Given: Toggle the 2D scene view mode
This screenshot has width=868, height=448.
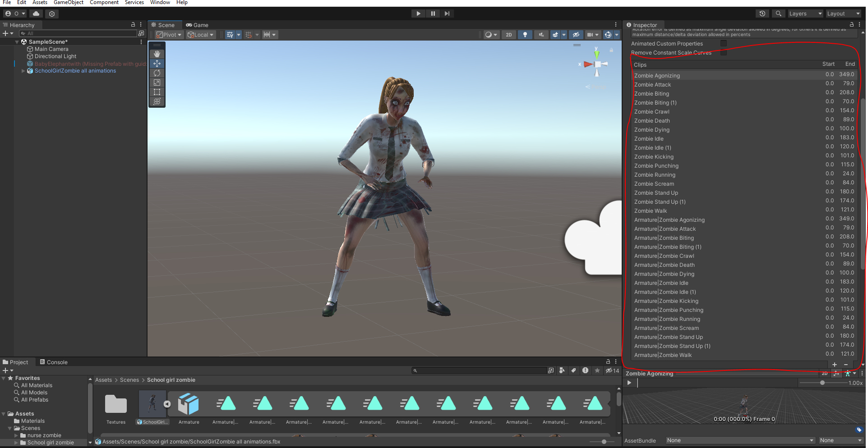Looking at the screenshot, I should pos(509,35).
